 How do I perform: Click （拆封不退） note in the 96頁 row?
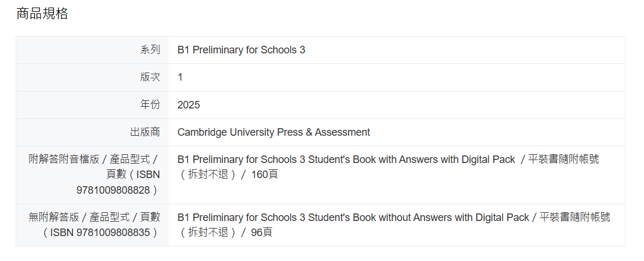[208, 233]
